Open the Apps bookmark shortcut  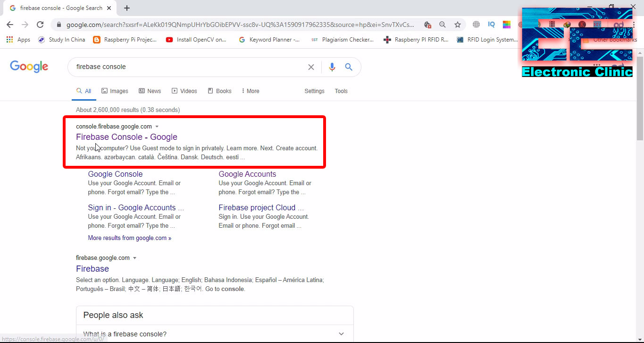18,40
